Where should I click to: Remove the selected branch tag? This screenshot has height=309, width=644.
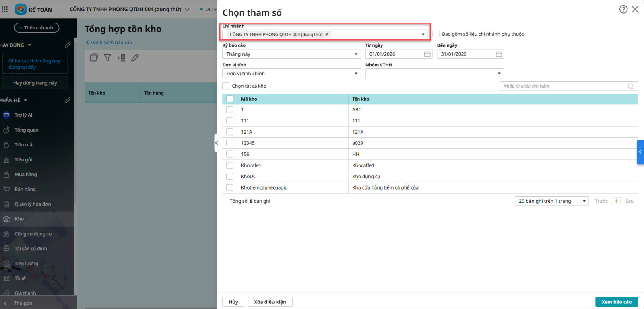327,35
